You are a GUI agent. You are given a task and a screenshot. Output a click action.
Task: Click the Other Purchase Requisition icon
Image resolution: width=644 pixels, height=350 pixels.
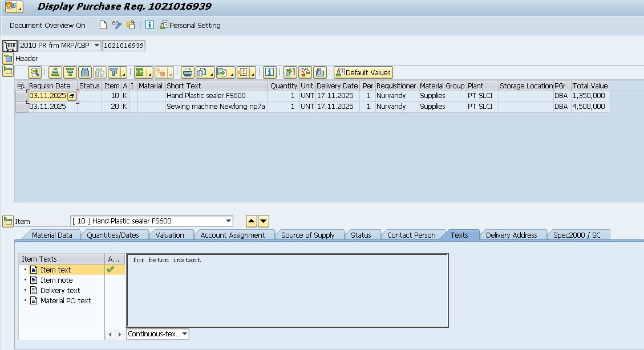pos(131,25)
